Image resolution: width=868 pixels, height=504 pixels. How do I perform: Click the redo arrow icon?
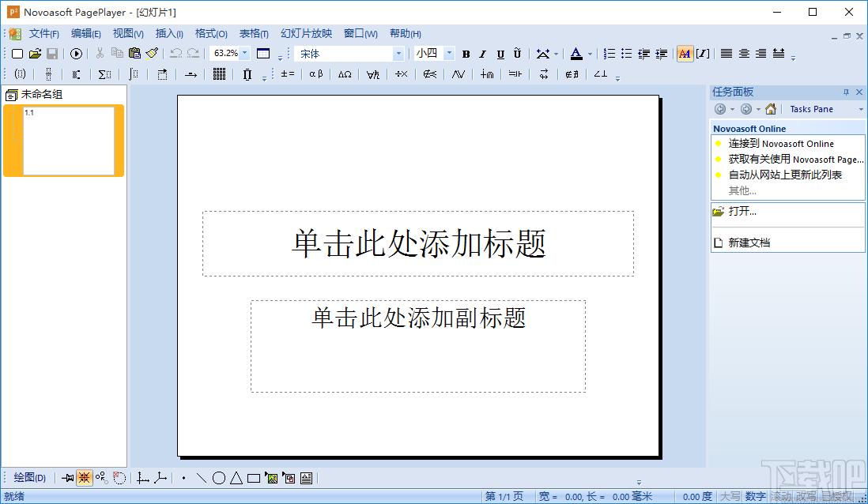click(x=193, y=53)
